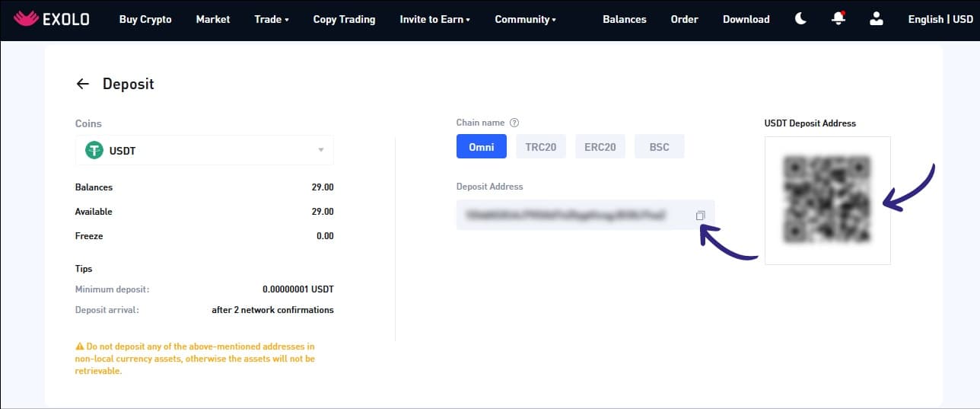Open user profile icon
This screenshot has width=980, height=409.
point(877,19)
